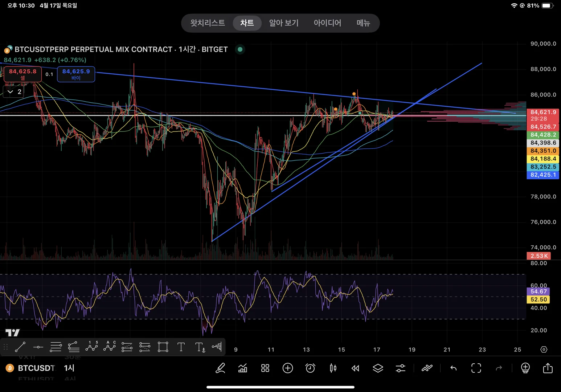The width and height of the screenshot is (561, 392).
Task: Open the overlapping zigzag lines icon
Action: click(x=427, y=368)
